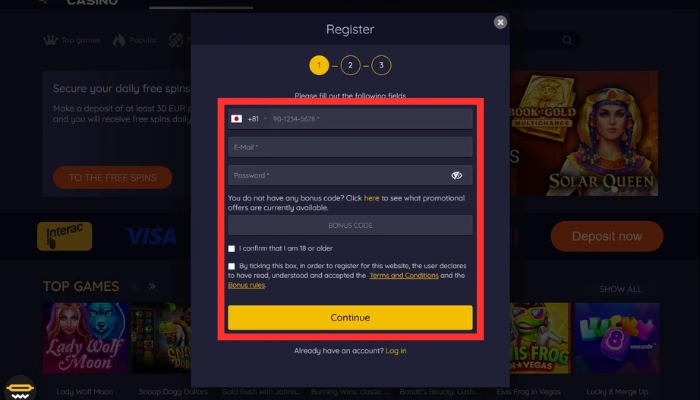Viewport: 700px width, 400px height.
Task: Focus the E-Mail input field
Action: (350, 147)
